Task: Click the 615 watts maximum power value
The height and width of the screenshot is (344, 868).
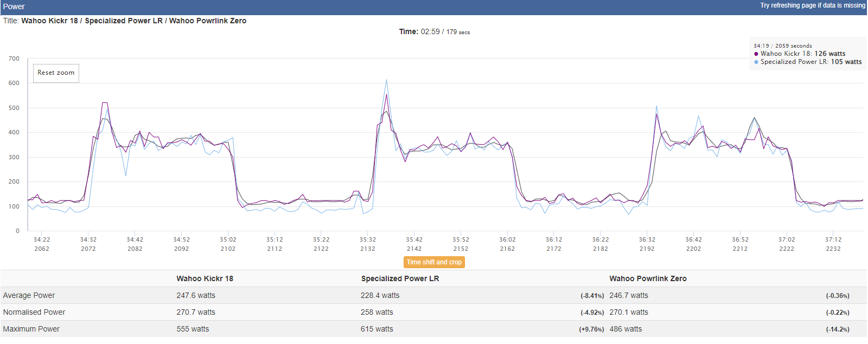Action: [x=376, y=329]
